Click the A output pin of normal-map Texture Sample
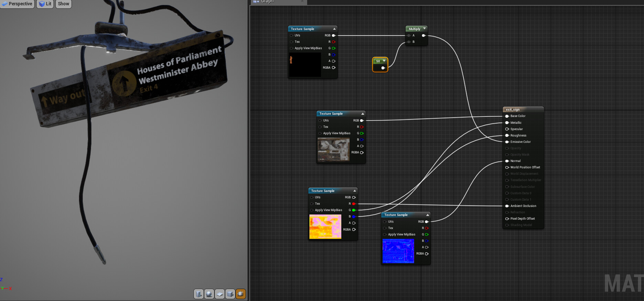Screen dimensions: 644x301 pyautogui.click(x=427, y=247)
